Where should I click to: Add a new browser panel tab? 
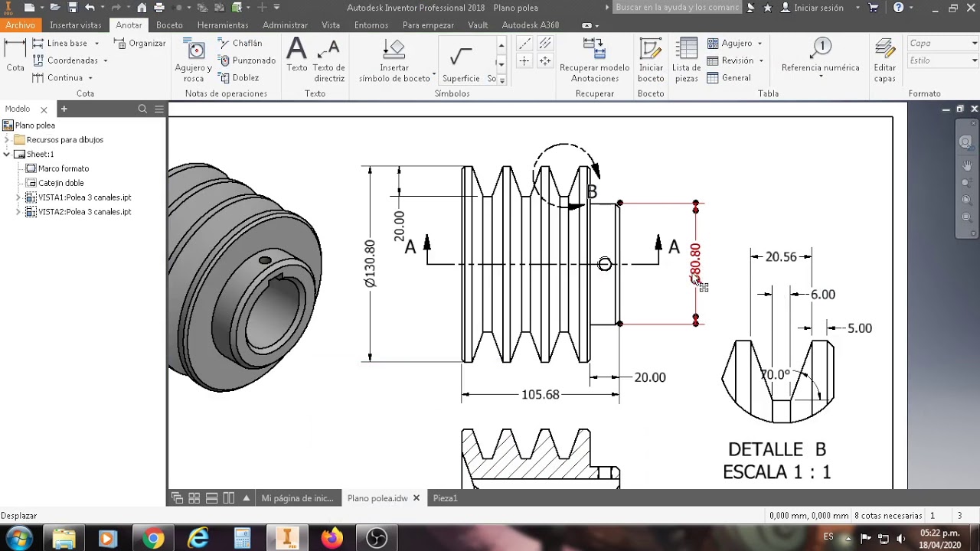[x=64, y=109]
